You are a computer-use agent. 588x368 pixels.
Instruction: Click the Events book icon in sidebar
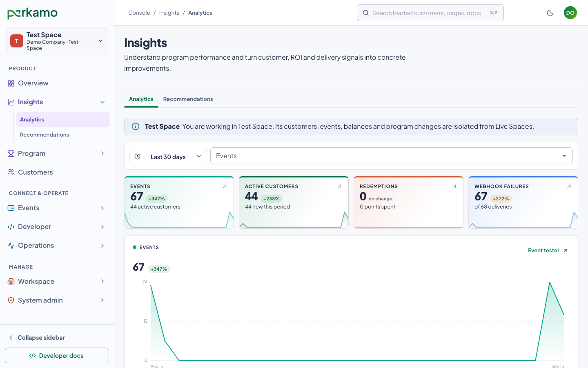[11, 208]
